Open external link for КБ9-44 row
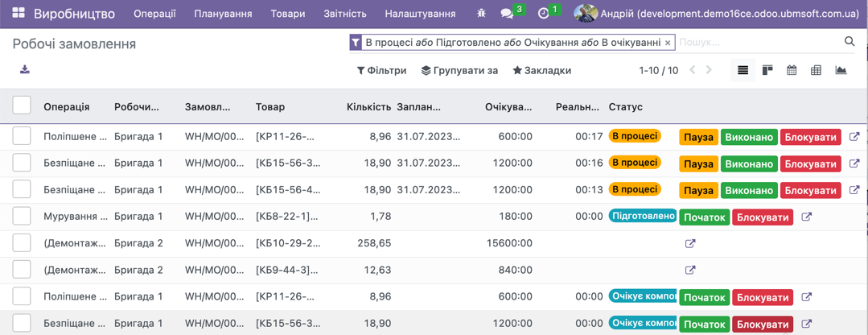 pyautogui.click(x=690, y=271)
